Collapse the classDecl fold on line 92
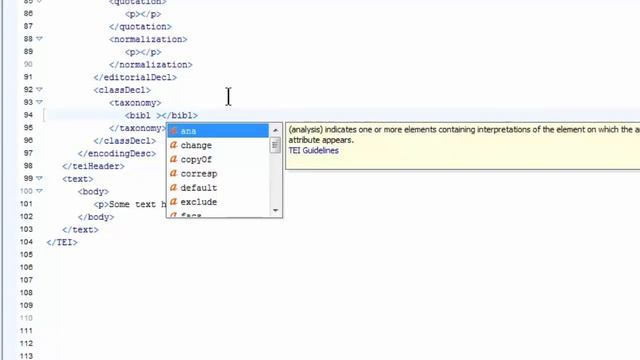 point(39,89)
